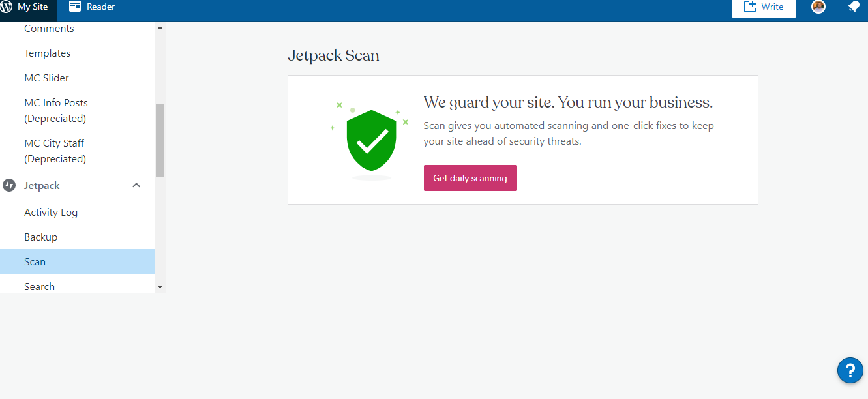This screenshot has width=868, height=399.
Task: Click Get daily scanning button
Action: coord(470,178)
